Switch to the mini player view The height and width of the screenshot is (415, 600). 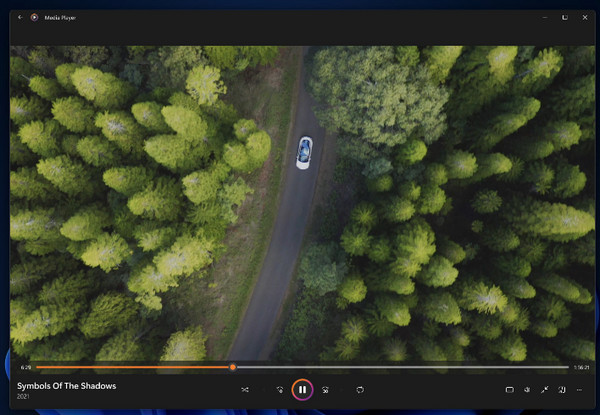coord(562,390)
